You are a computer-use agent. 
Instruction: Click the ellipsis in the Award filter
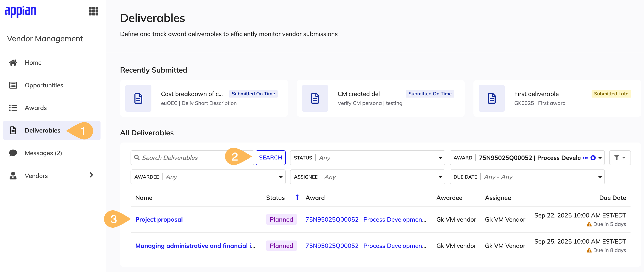[x=585, y=158]
